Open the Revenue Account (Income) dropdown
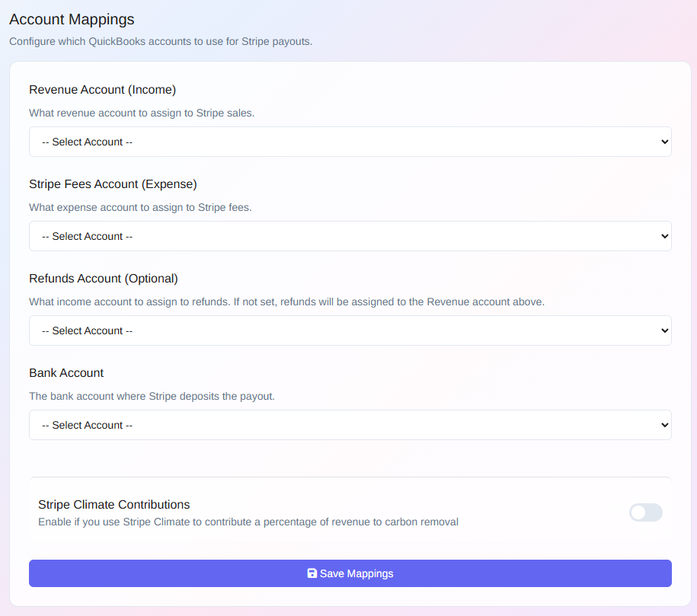This screenshot has height=616, width=697. click(350, 142)
